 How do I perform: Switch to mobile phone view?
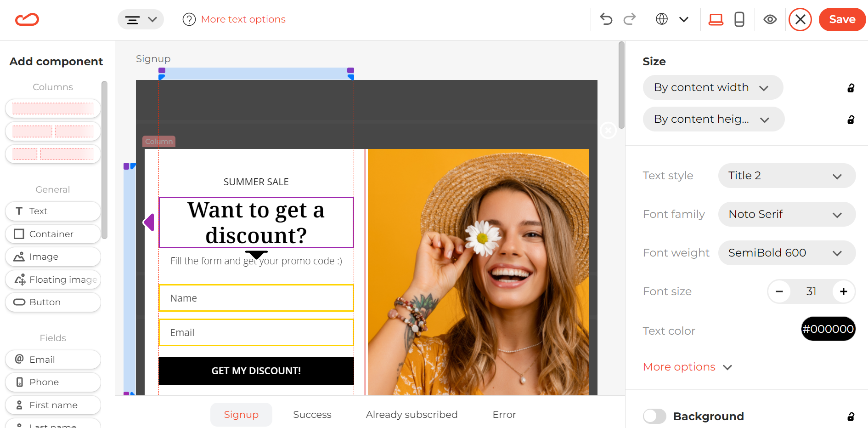point(739,19)
